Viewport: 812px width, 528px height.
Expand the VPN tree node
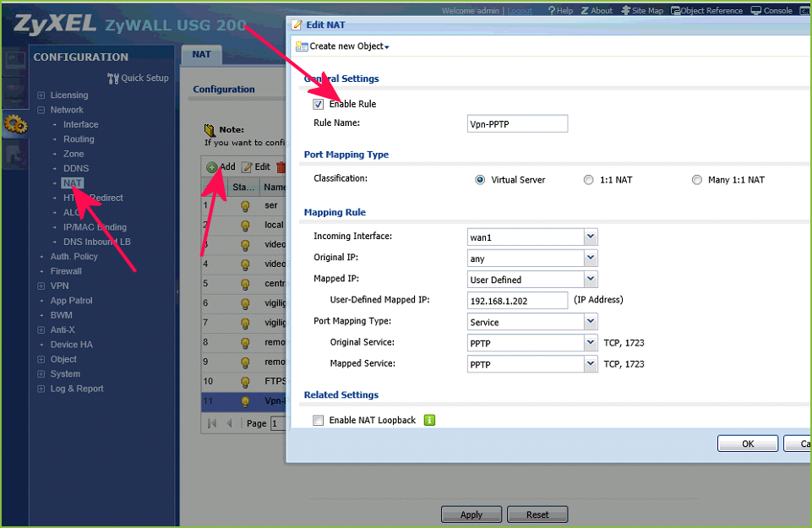pos(41,286)
